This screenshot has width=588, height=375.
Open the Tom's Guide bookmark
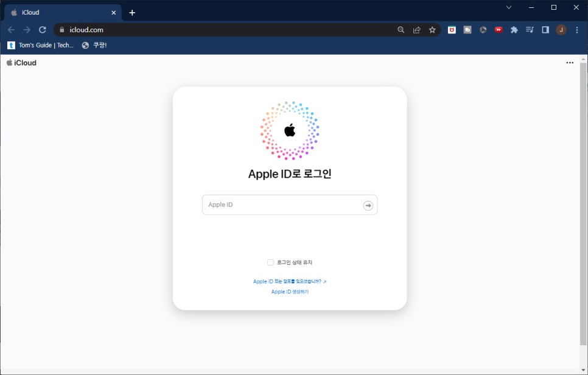[x=41, y=45]
